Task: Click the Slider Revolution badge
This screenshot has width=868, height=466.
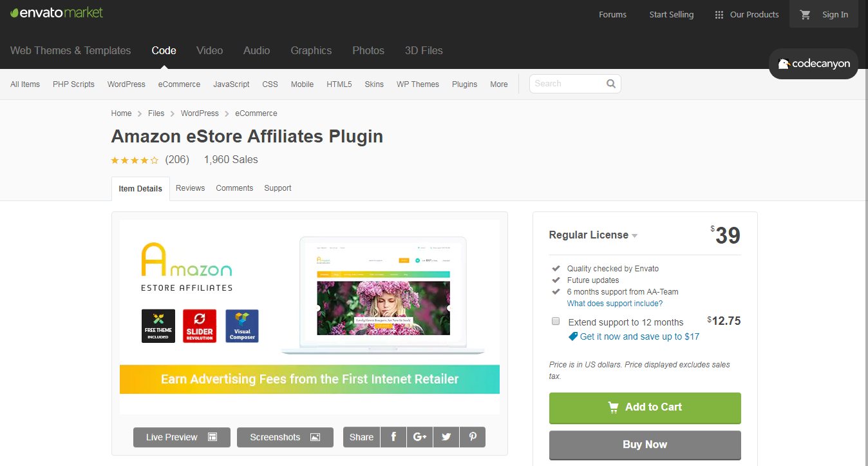Action: pos(200,325)
